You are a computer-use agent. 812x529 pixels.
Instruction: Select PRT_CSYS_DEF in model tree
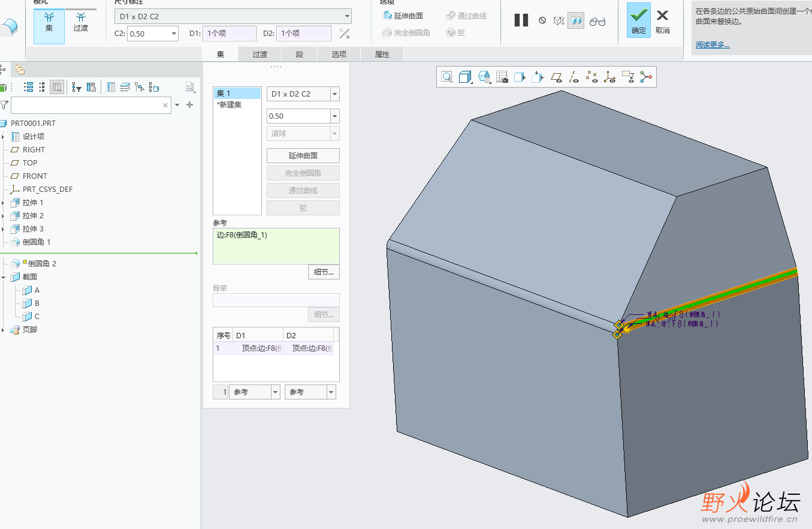pyautogui.click(x=47, y=190)
